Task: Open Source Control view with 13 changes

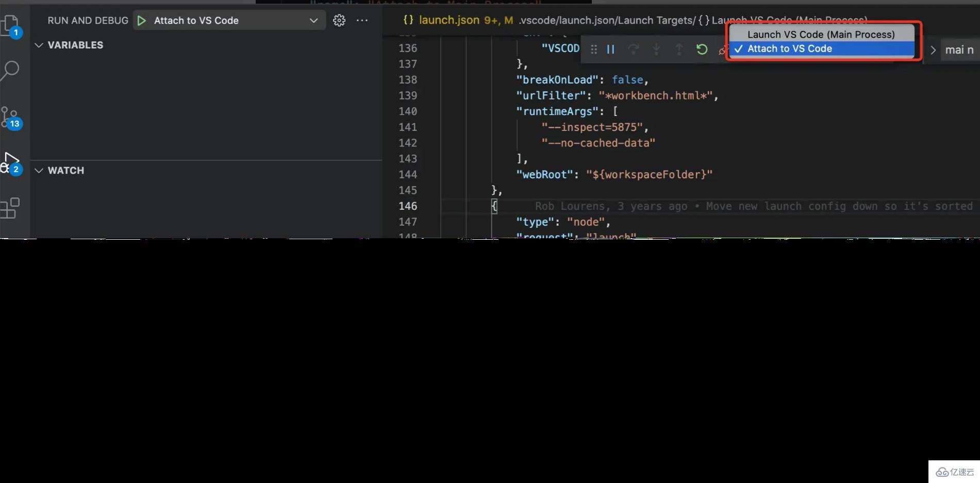Action: click(10, 118)
